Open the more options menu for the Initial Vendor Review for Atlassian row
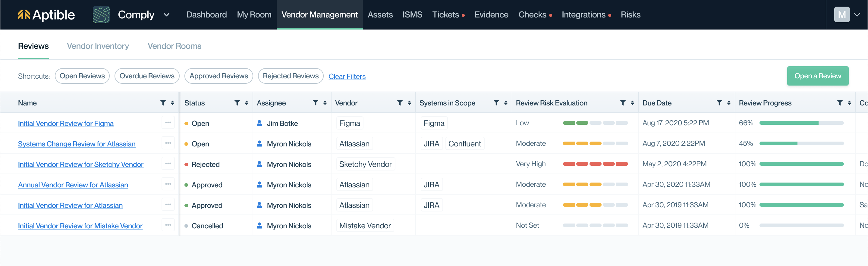The image size is (868, 266). (168, 205)
